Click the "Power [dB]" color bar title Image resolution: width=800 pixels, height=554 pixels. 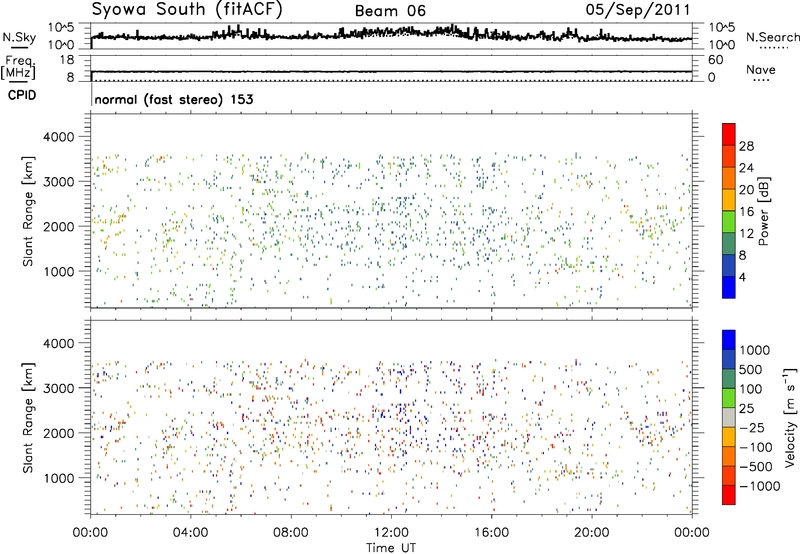pos(764,212)
